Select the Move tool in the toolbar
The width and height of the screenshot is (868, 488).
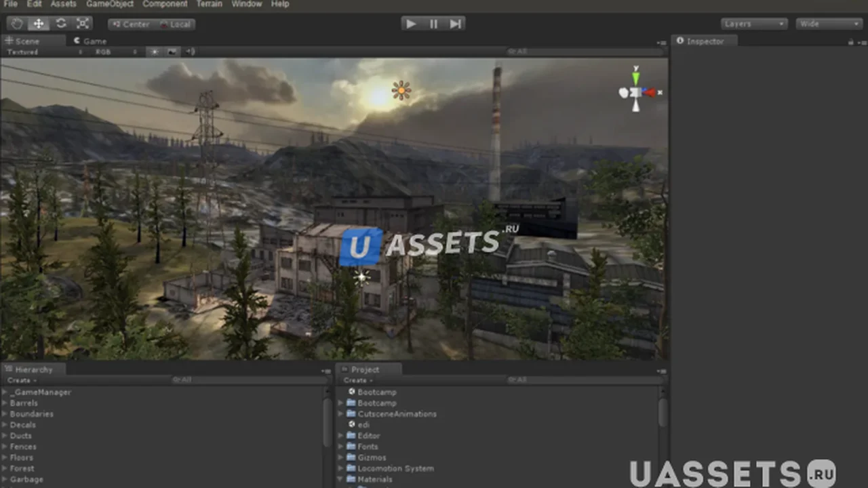[39, 24]
